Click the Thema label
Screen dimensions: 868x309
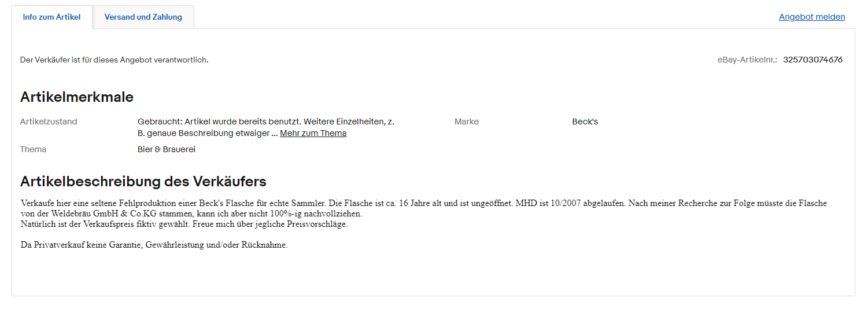[x=33, y=149]
